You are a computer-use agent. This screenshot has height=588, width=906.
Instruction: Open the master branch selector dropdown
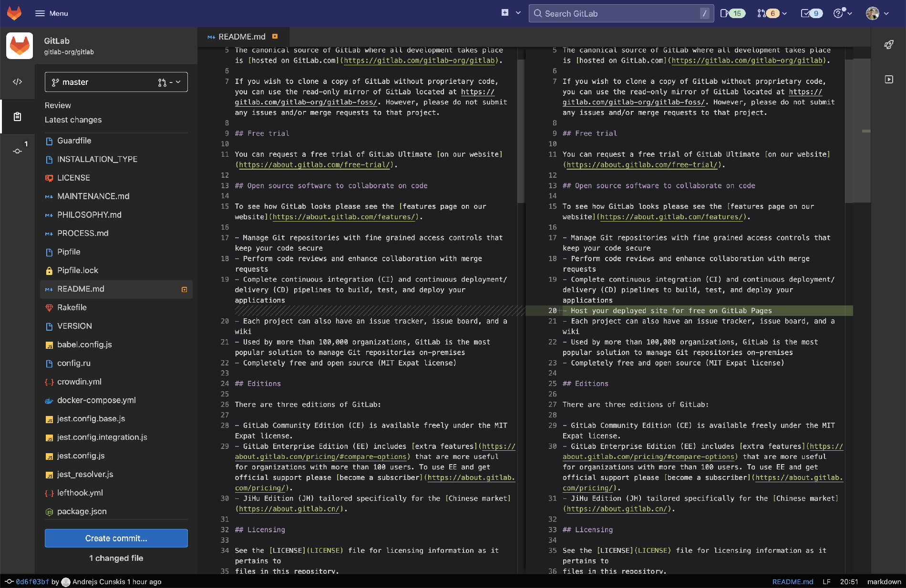[x=116, y=82]
